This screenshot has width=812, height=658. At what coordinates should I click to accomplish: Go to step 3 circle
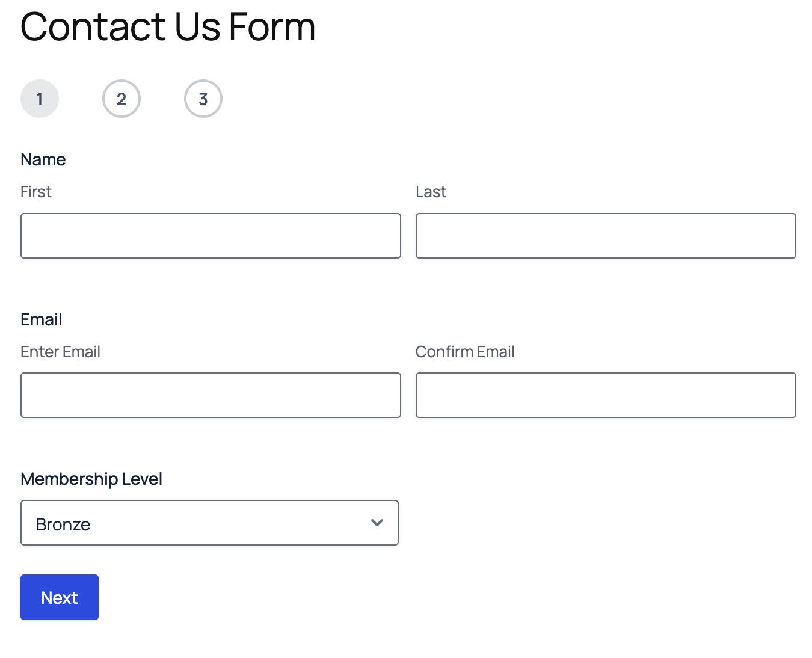click(x=203, y=99)
